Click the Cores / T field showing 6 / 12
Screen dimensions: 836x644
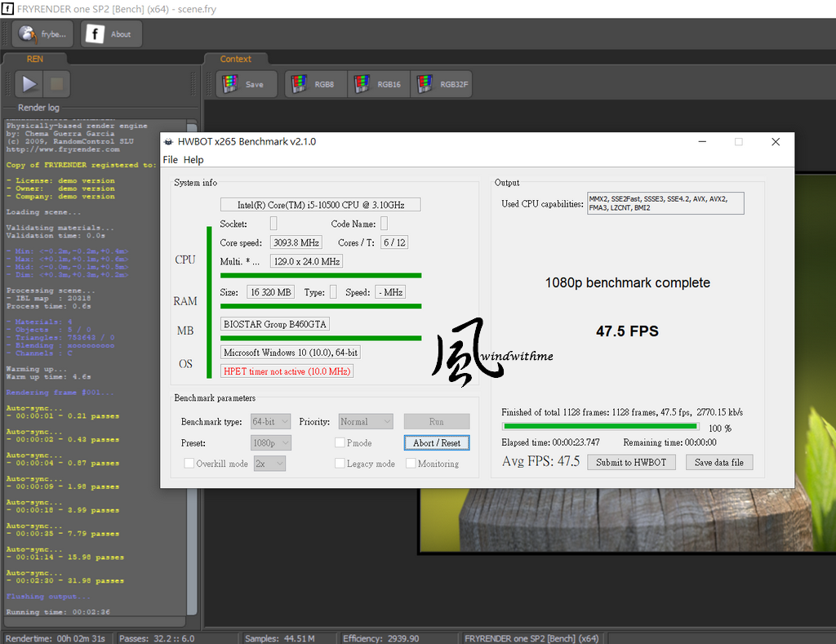click(x=394, y=242)
